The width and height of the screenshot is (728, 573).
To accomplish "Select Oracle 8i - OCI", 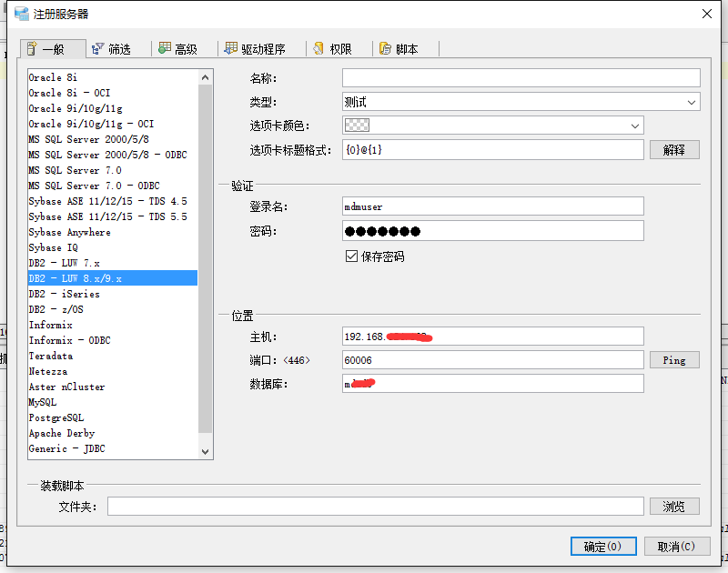I will [113, 93].
